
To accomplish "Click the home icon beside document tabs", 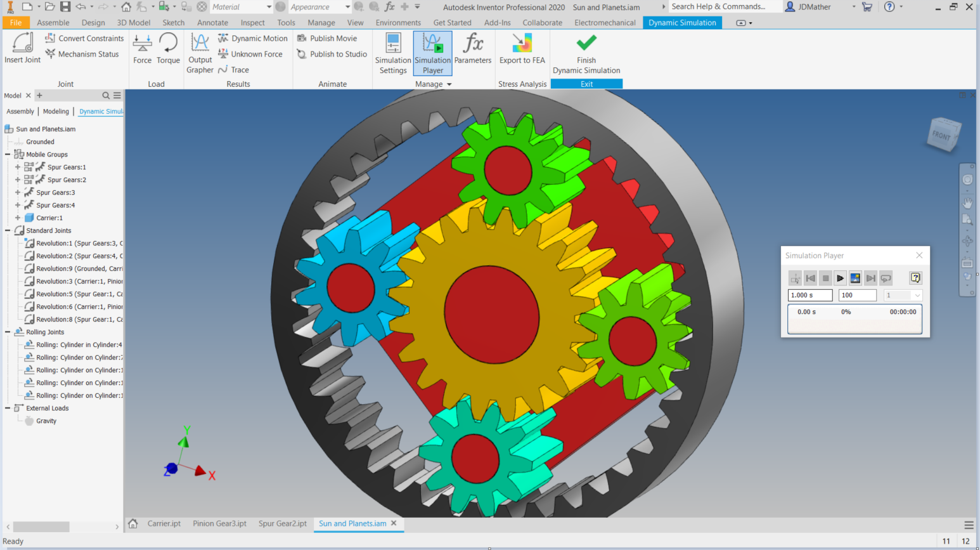I will point(133,524).
